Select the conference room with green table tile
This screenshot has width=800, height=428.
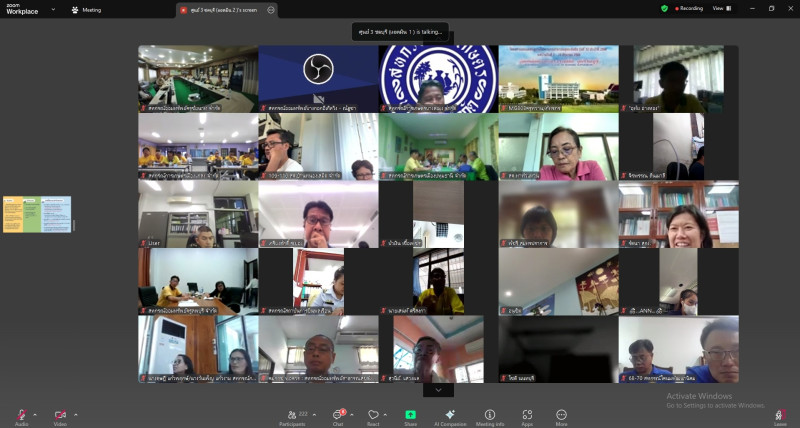tap(198, 79)
